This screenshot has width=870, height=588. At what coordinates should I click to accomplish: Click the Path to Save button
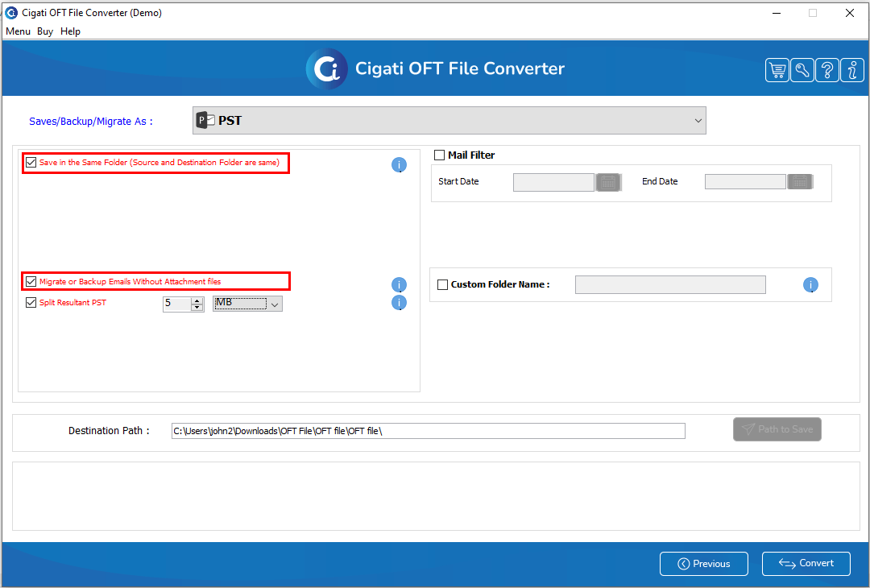[x=777, y=429]
